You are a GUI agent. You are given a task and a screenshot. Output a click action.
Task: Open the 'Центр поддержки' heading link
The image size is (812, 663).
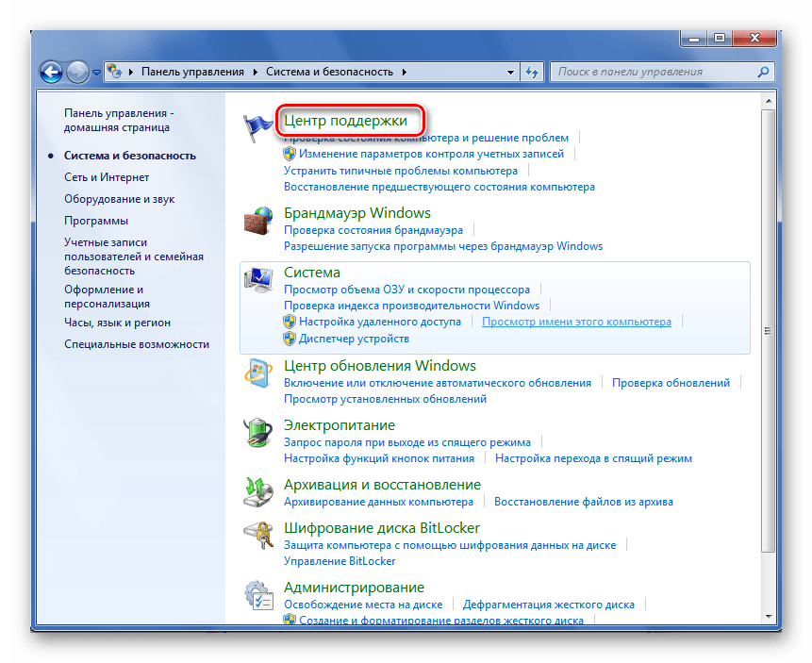pyautogui.click(x=345, y=121)
